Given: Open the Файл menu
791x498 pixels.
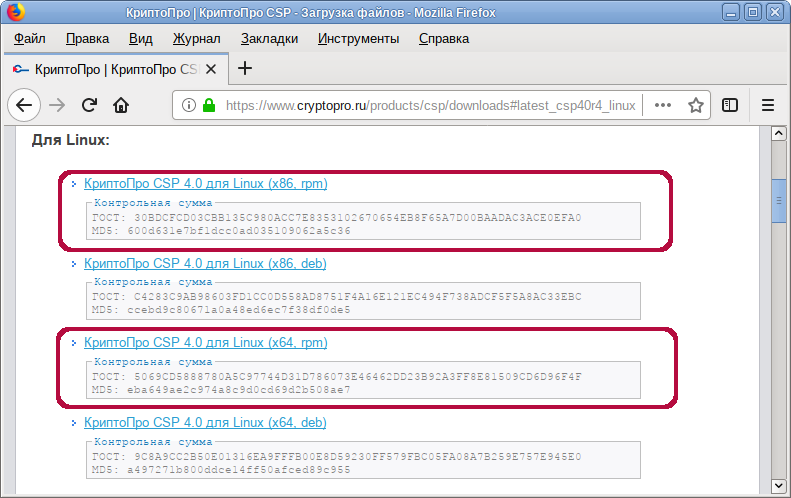Looking at the screenshot, I should [x=30, y=38].
